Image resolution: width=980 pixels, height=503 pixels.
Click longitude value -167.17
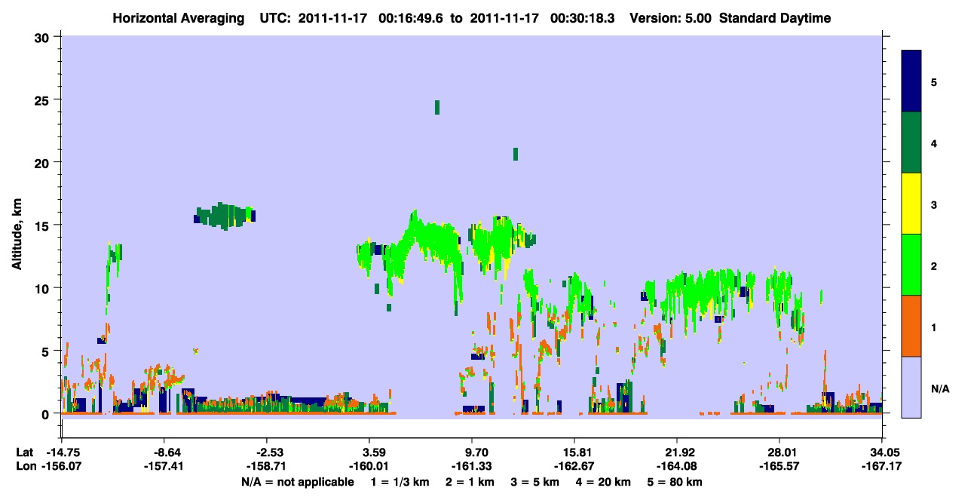point(883,466)
